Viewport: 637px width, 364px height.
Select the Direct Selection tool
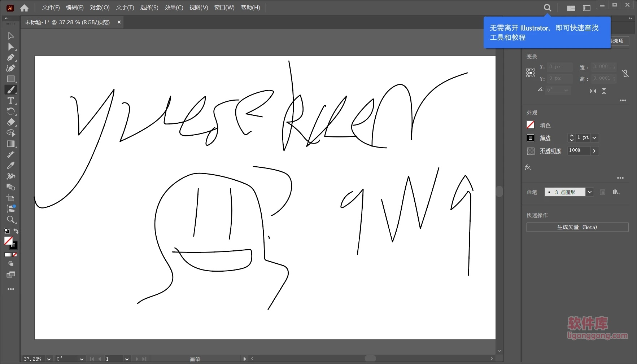[x=11, y=47]
